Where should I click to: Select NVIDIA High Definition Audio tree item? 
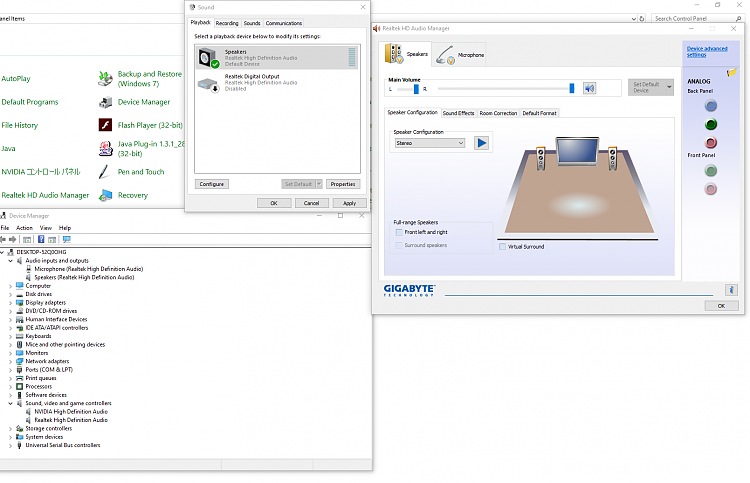[71, 412]
